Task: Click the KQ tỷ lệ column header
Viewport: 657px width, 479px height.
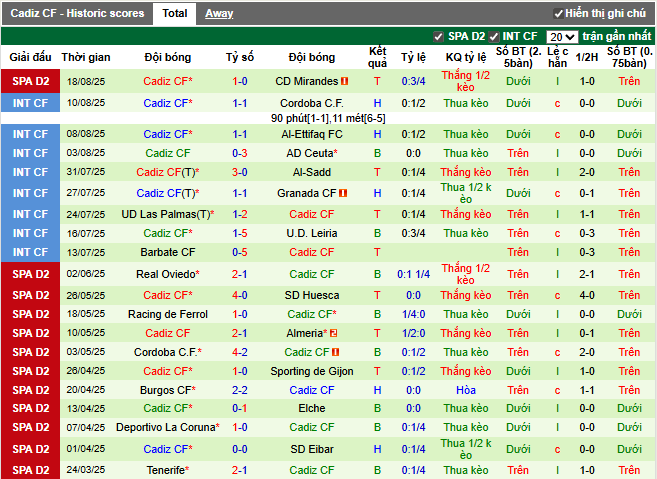Action: 466,57
